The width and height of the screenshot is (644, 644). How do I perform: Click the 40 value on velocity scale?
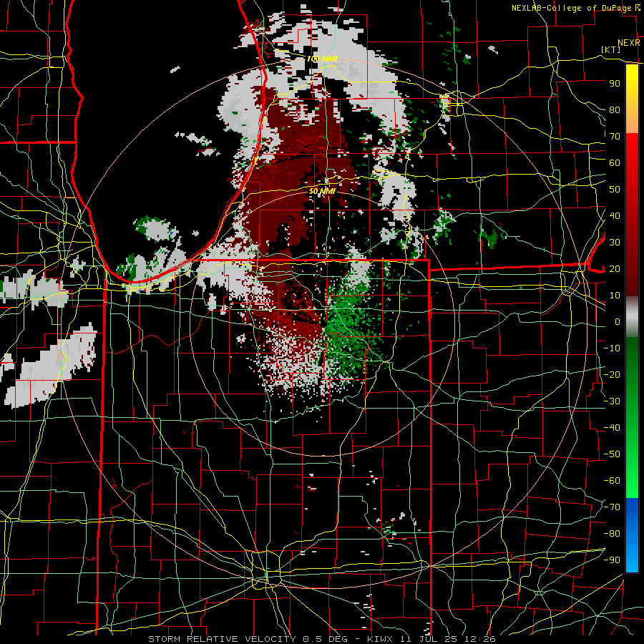click(615, 216)
